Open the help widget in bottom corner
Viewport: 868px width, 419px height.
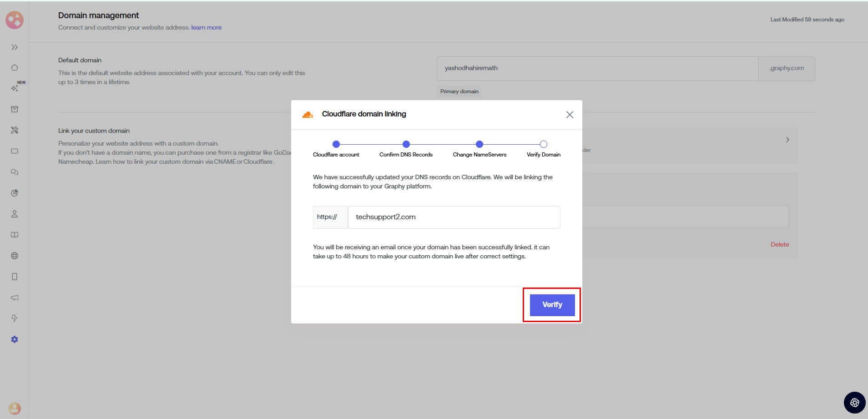tap(854, 403)
